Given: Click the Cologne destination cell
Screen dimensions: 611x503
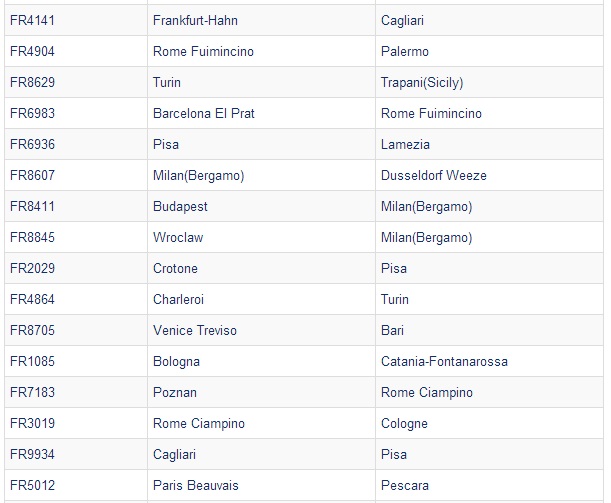Looking at the screenshot, I should click(x=489, y=423).
